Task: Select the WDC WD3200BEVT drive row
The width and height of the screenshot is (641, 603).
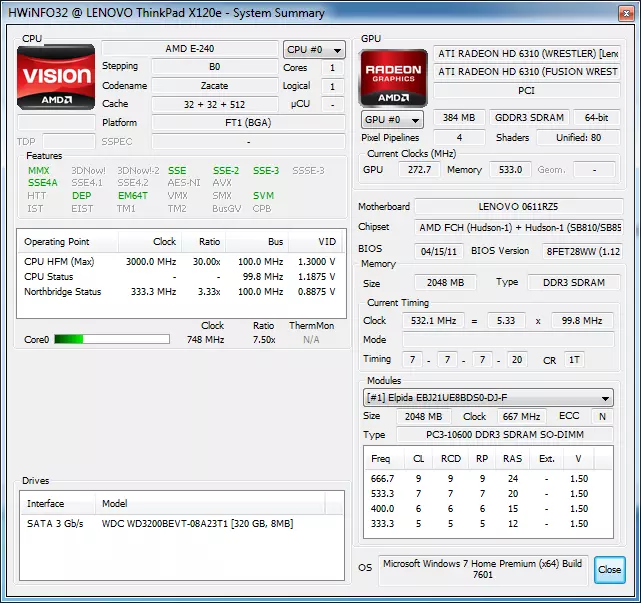Action: (x=182, y=524)
